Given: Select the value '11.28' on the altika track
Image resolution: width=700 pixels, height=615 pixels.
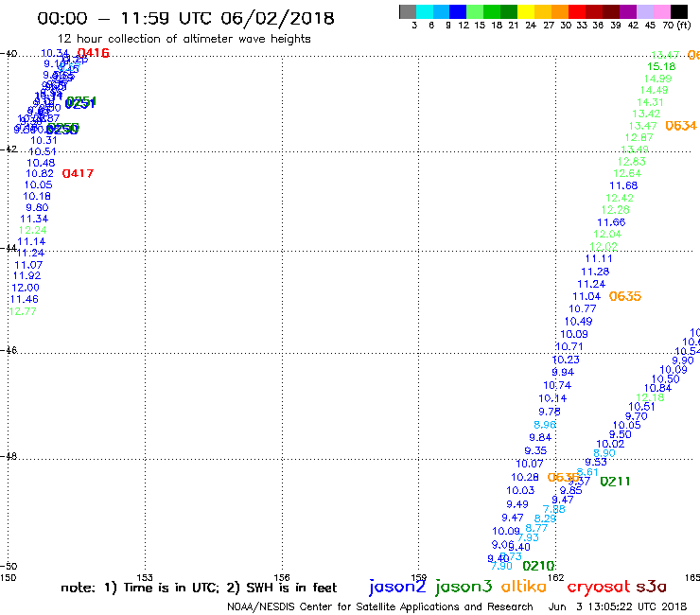Looking at the screenshot, I should [x=595, y=272].
